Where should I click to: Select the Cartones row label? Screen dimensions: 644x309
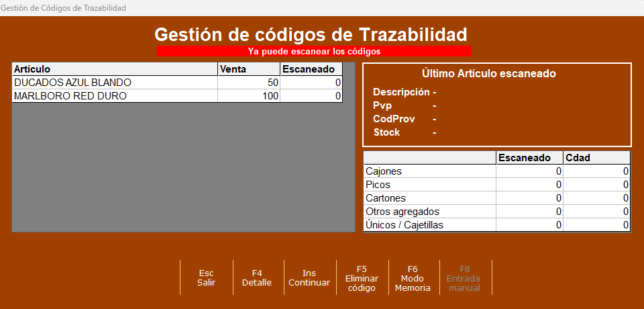pos(430,198)
